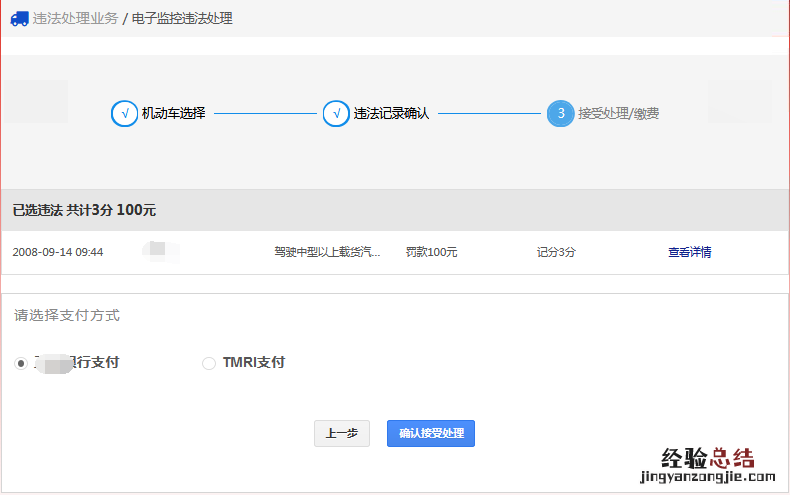790x495 pixels.
Task: Open the 违法处理业务 breadcrumb link
Action: click(75, 18)
